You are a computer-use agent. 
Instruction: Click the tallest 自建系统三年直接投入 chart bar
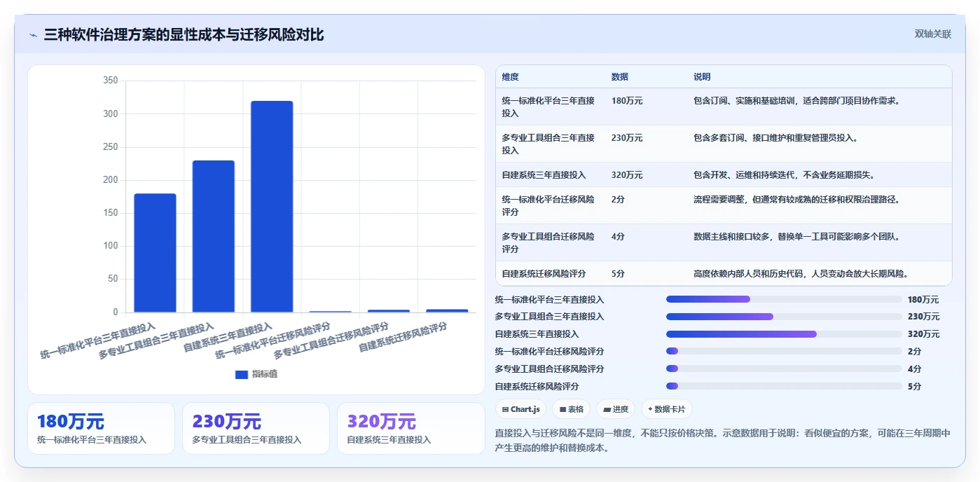click(272, 207)
